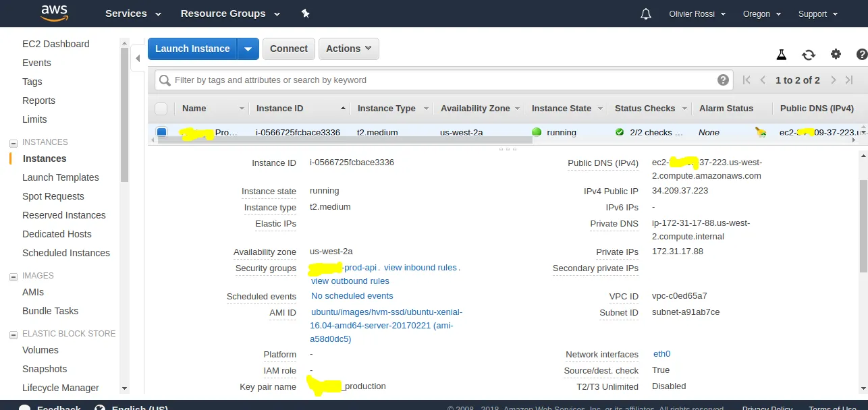Open the Oregon region selector

click(x=761, y=13)
